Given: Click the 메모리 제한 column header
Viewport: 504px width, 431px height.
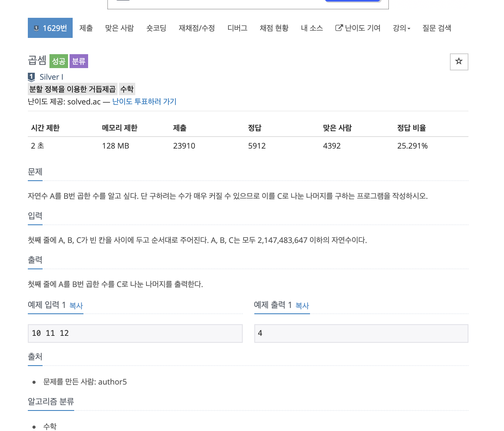Looking at the screenshot, I should [120, 128].
